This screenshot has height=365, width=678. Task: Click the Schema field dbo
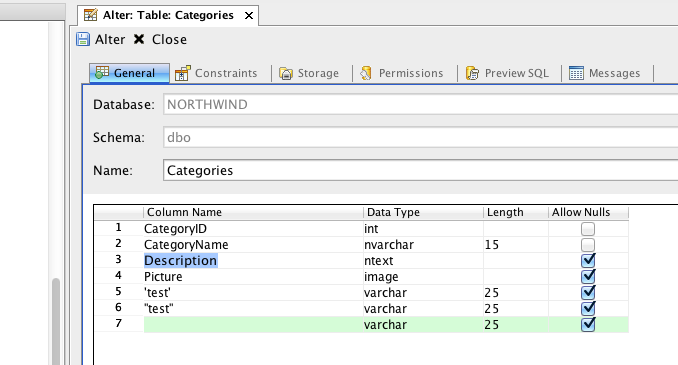coord(420,138)
